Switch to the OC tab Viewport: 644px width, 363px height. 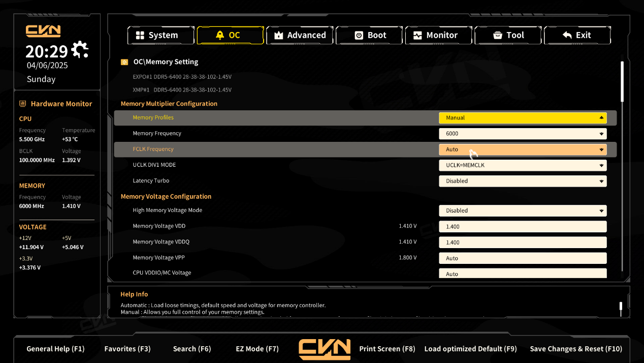click(230, 35)
